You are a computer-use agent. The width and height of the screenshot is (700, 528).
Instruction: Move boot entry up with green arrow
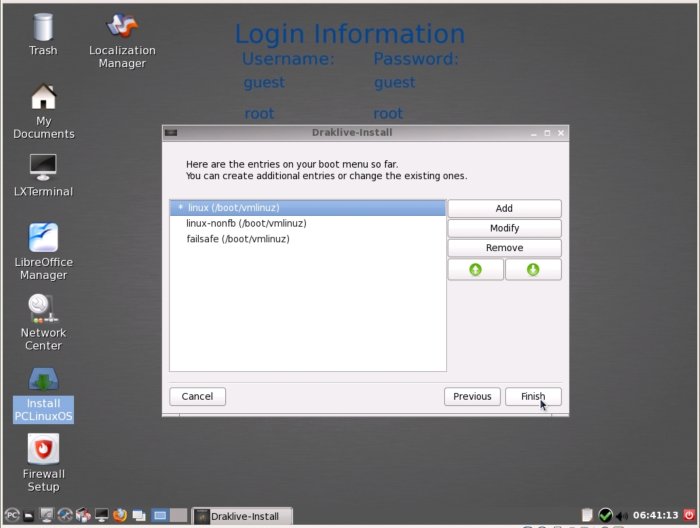(x=475, y=270)
